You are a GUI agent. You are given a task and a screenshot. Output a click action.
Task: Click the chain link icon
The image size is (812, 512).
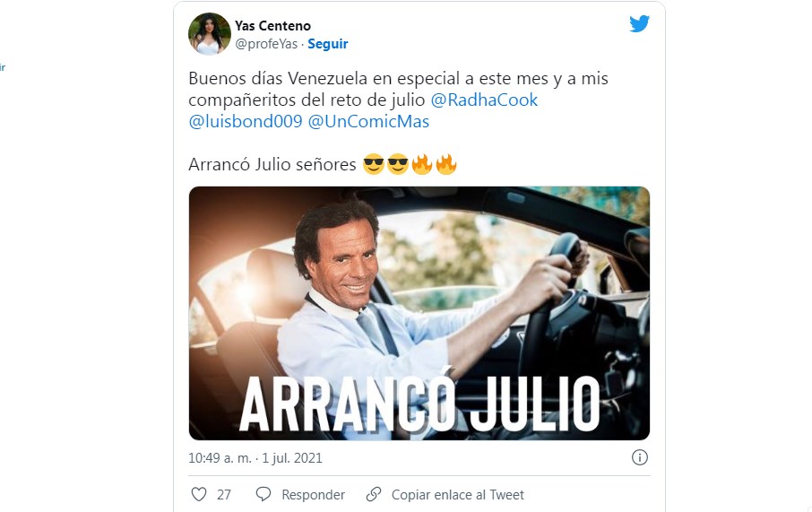pyautogui.click(x=374, y=494)
